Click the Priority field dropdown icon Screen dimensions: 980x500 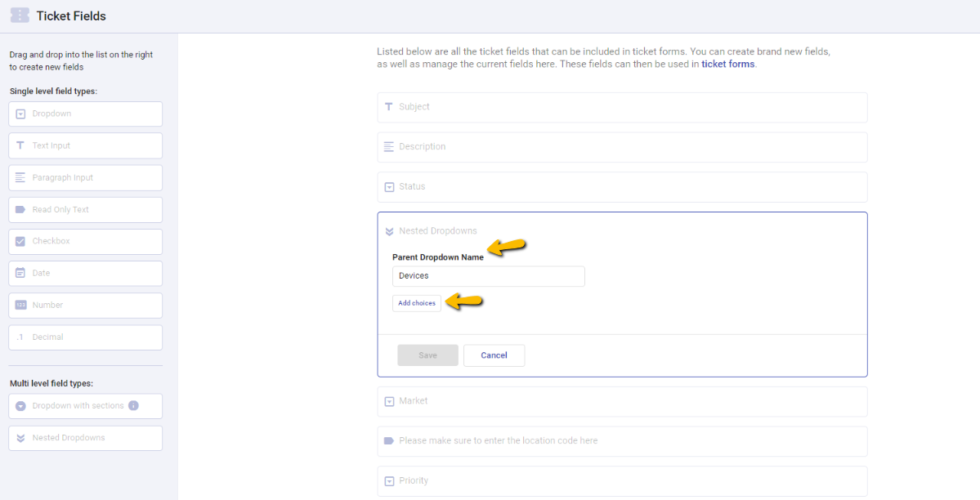(389, 481)
